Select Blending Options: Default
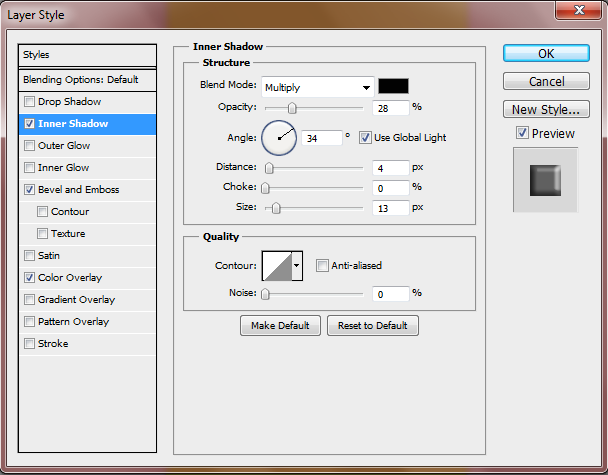Viewport: 608px width, 475px height. coord(81,80)
